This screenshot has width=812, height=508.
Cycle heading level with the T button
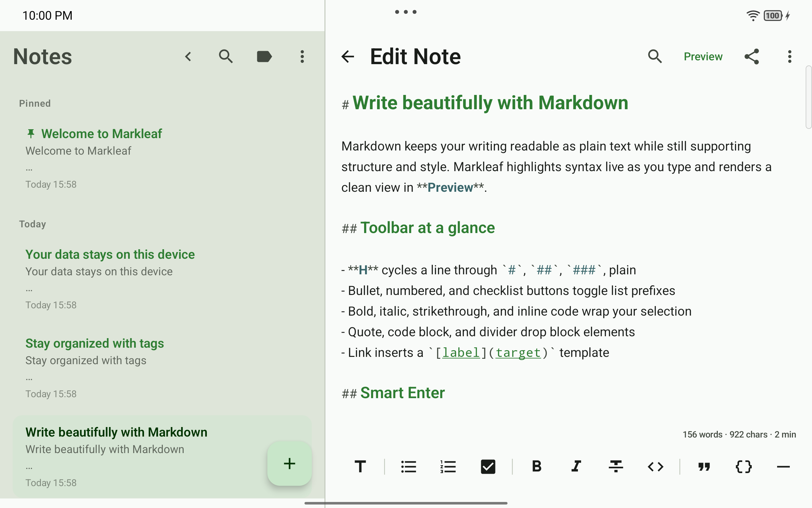pyautogui.click(x=360, y=467)
